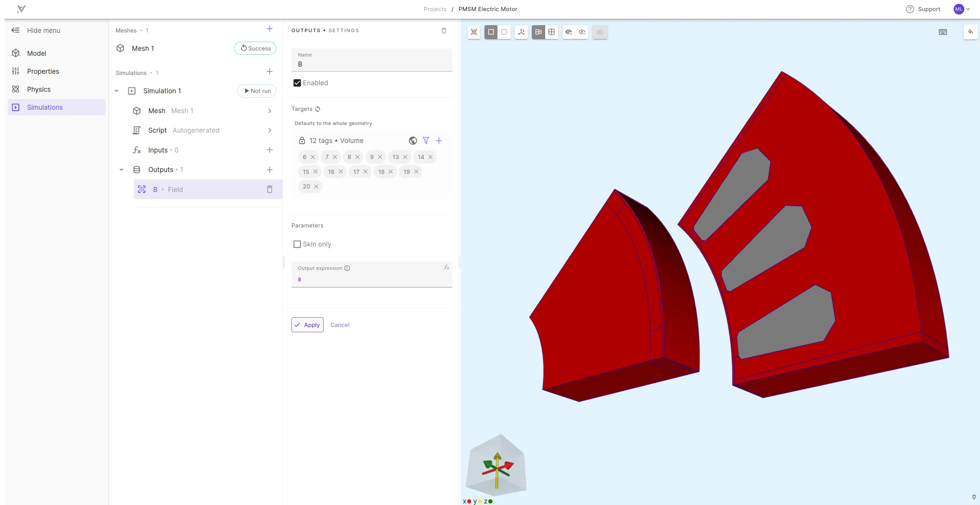Add a new input with the plus icon
980x505 pixels.
click(x=269, y=150)
